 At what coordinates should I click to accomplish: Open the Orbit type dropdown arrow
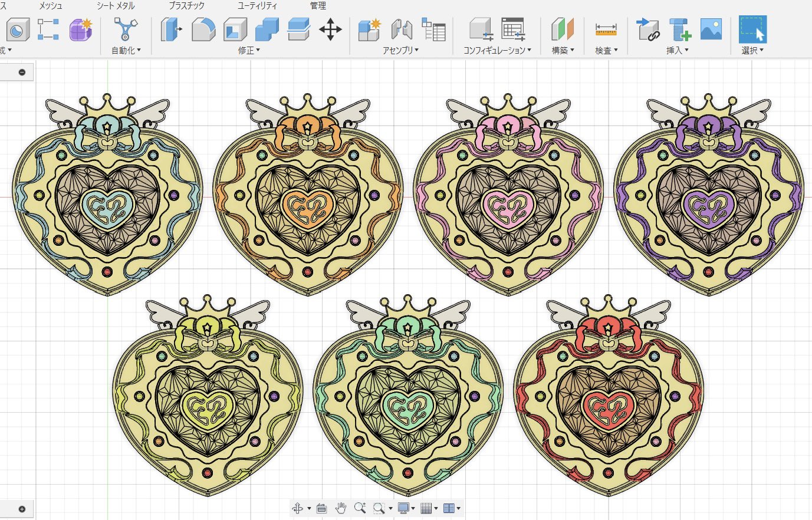point(309,509)
